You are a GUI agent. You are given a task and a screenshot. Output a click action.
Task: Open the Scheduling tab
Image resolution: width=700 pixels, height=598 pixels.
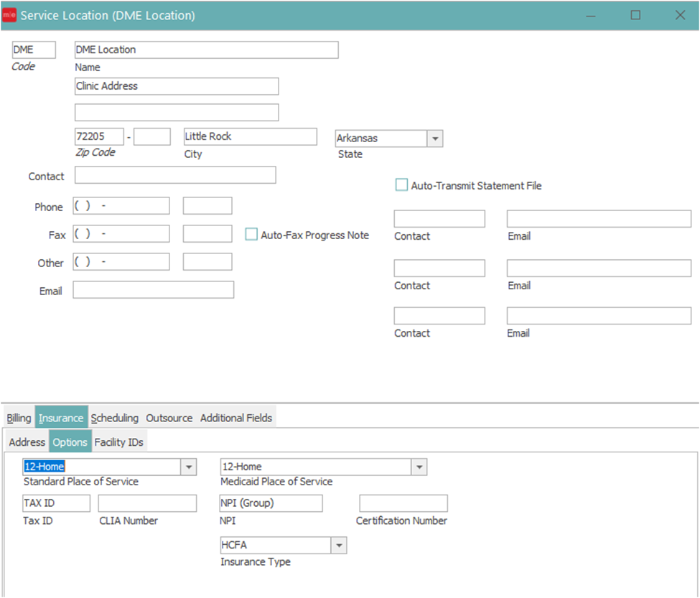(x=115, y=418)
